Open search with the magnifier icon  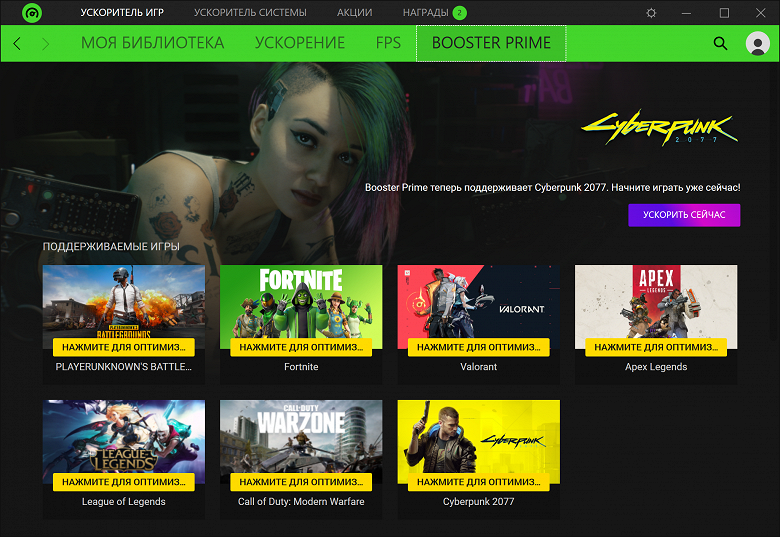point(720,44)
